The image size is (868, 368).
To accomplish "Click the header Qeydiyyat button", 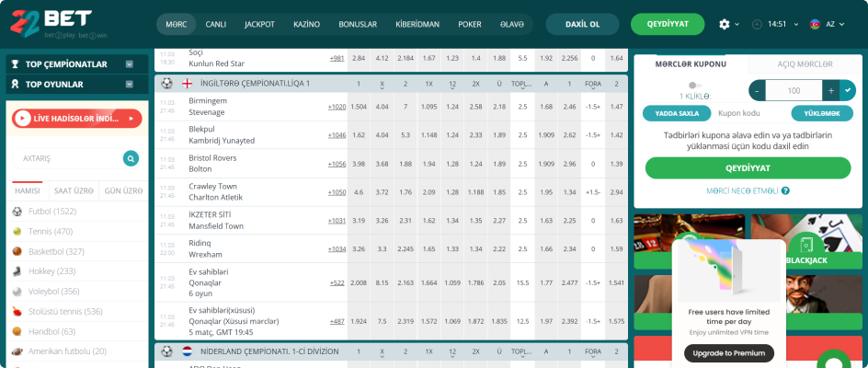I will tap(668, 25).
